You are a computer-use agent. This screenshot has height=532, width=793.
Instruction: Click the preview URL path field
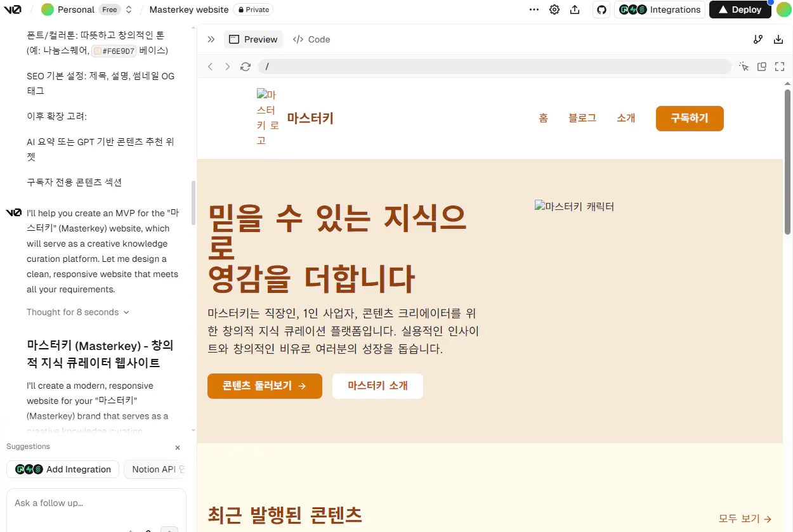coord(495,67)
